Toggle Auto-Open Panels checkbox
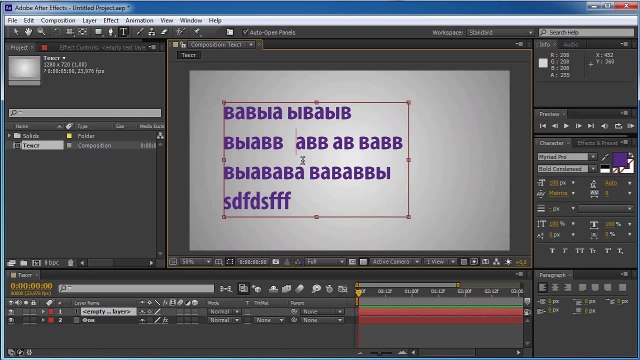Screen dimensions: 640x360 [245, 32]
